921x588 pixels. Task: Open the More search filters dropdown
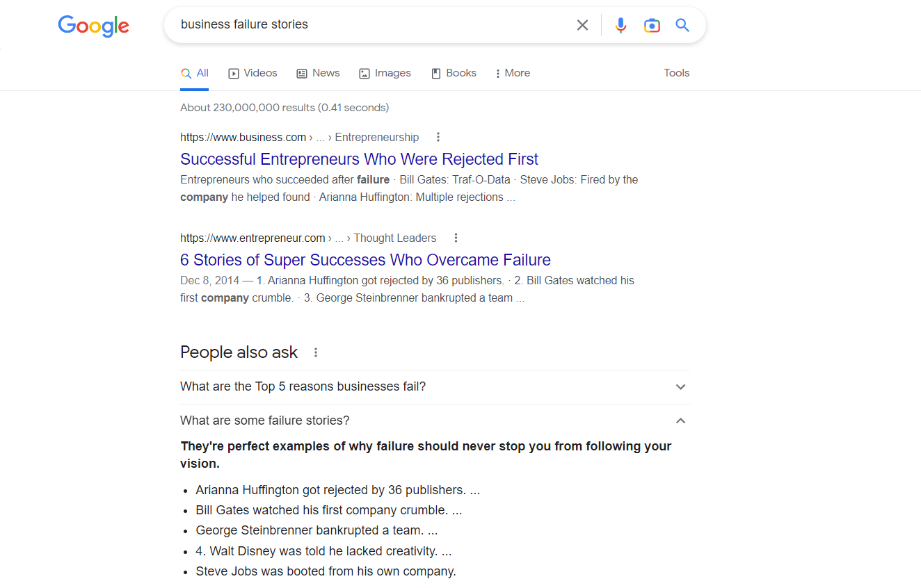pos(513,73)
